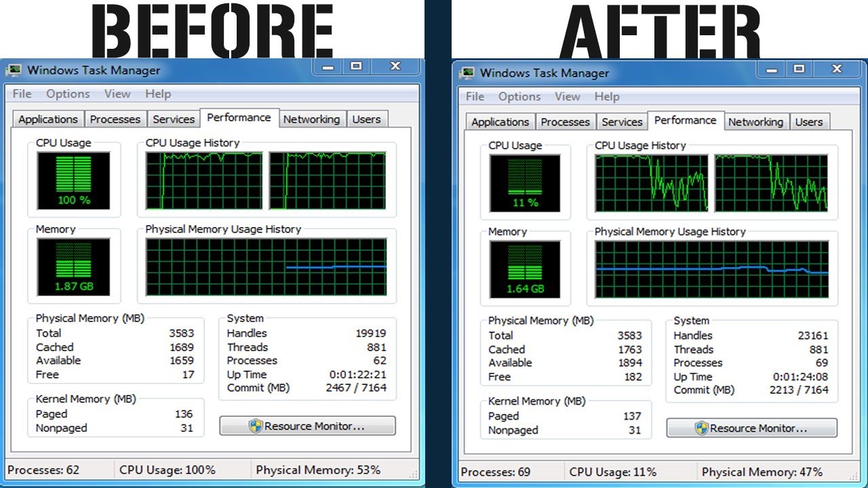Click the Memory meter showing 1.87 GB
This screenshot has width=868, height=488.
(x=74, y=266)
